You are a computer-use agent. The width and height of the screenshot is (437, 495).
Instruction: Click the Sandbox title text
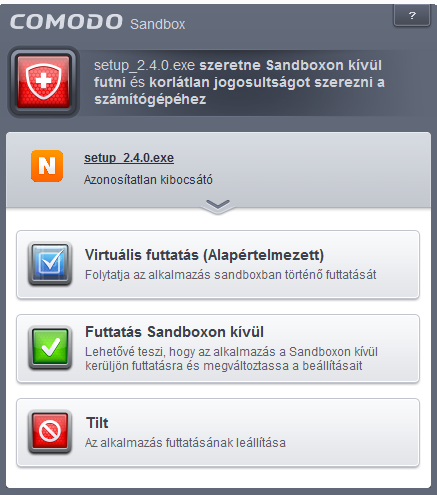[x=158, y=24]
